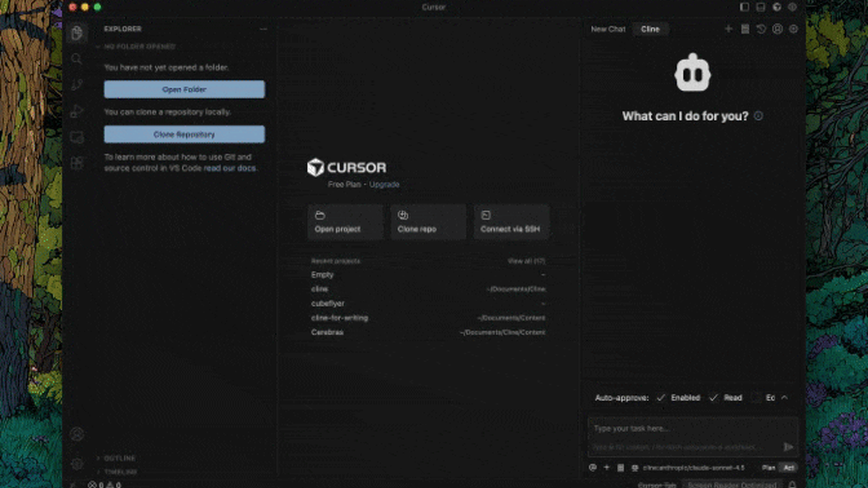
Task: Open Source Control view in activity bar
Action: 77,86
